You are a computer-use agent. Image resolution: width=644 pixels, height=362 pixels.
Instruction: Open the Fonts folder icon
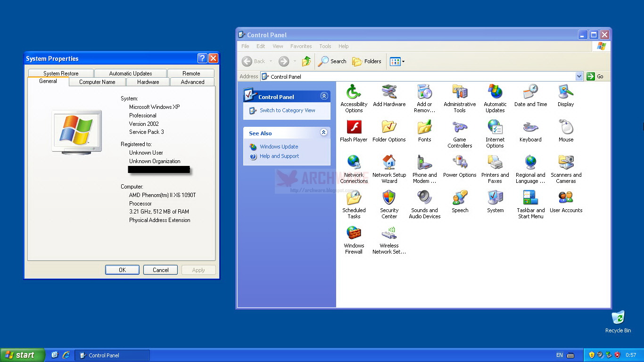click(424, 131)
